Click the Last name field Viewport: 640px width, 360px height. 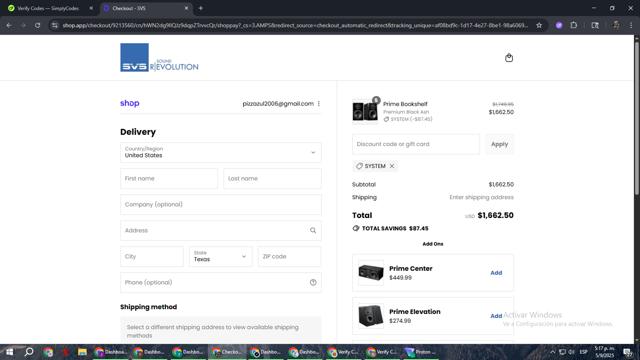click(x=272, y=178)
